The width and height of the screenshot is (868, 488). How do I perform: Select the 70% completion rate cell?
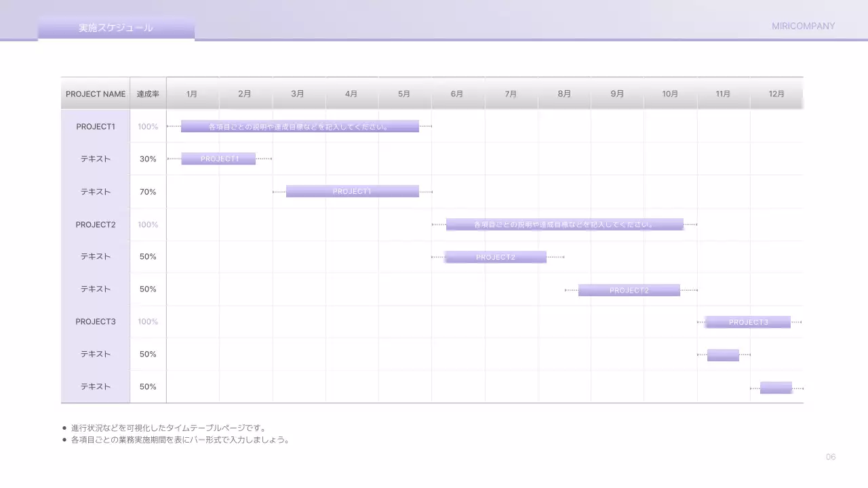pyautogui.click(x=148, y=192)
